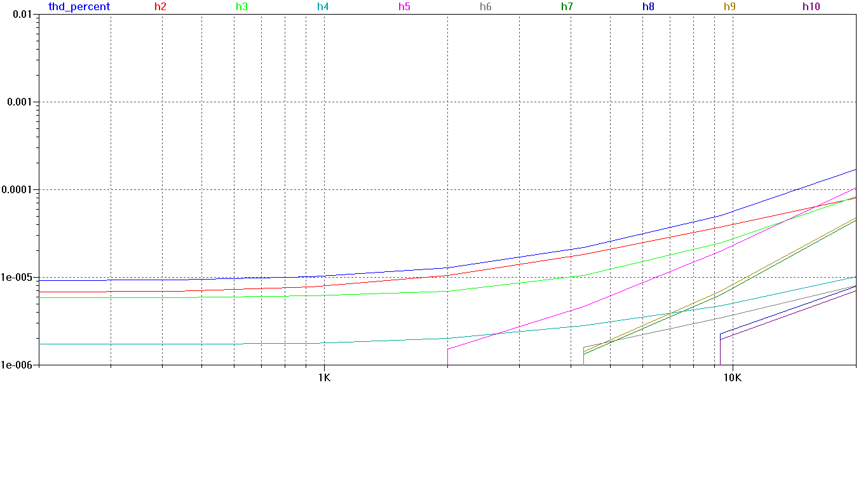Pick the h10 trace label
The image size is (868, 488).
pyautogui.click(x=811, y=7)
